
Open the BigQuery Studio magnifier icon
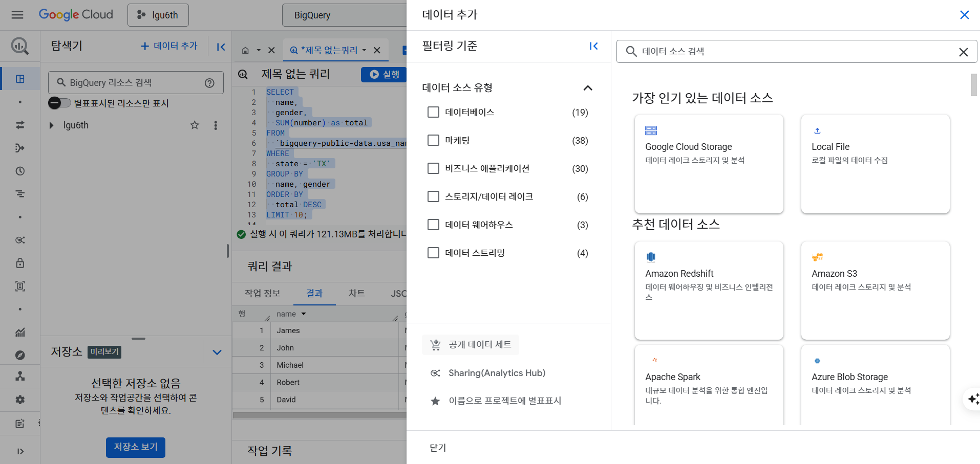(20, 46)
